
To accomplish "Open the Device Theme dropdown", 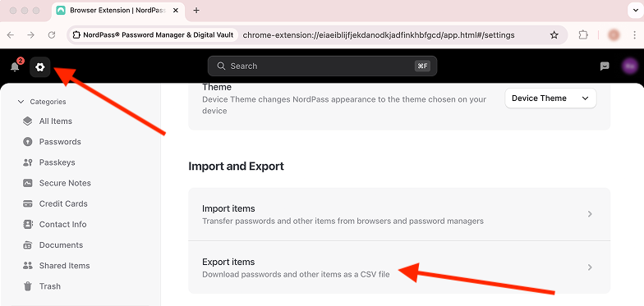I will (x=550, y=98).
